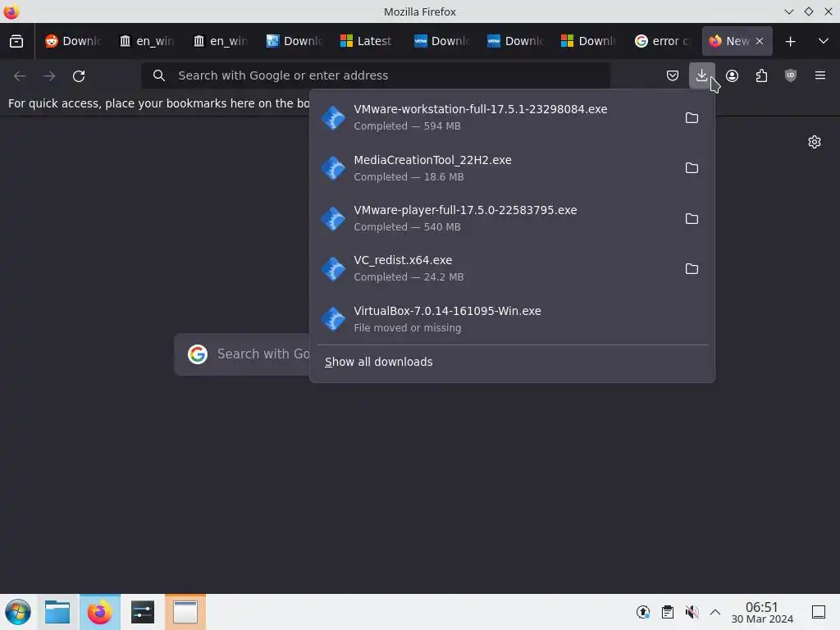The width and height of the screenshot is (840, 630).
Task: Show VC_redist.x64.exe in folder
Action: (x=692, y=268)
